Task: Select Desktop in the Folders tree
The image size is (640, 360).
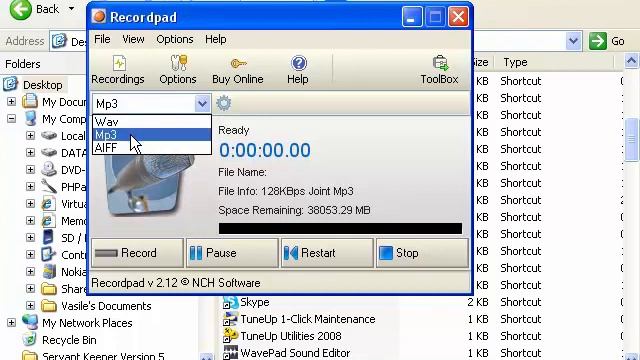Action: (42, 85)
